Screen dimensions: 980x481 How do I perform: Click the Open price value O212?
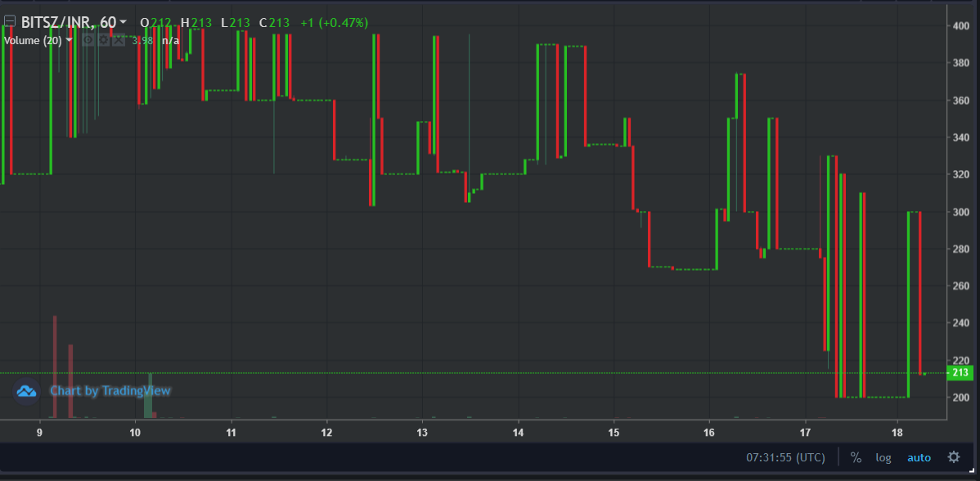click(155, 22)
